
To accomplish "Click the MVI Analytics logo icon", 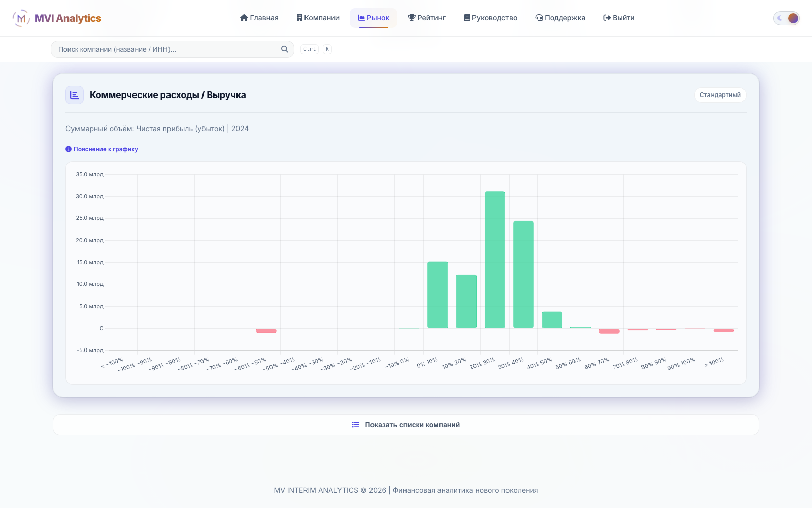I will pyautogui.click(x=21, y=18).
